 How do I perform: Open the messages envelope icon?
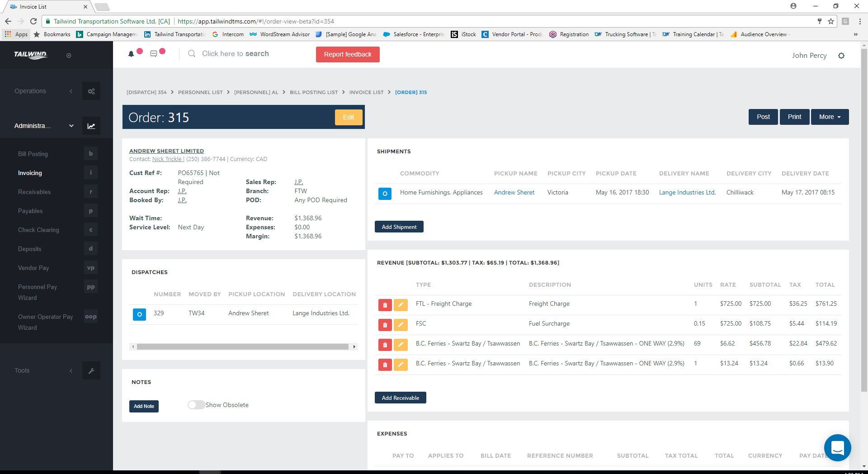pyautogui.click(x=154, y=54)
